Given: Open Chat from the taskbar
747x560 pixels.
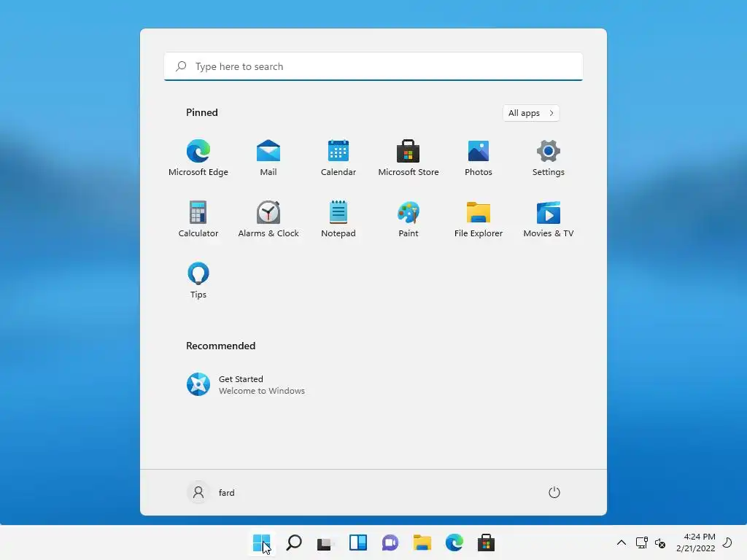Looking at the screenshot, I should (390, 542).
